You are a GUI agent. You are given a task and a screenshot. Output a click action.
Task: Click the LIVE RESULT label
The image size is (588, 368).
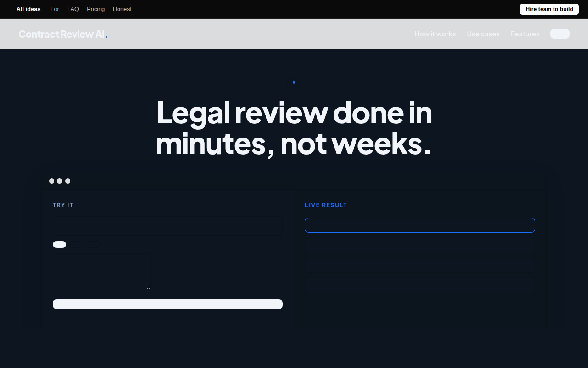pos(326,205)
